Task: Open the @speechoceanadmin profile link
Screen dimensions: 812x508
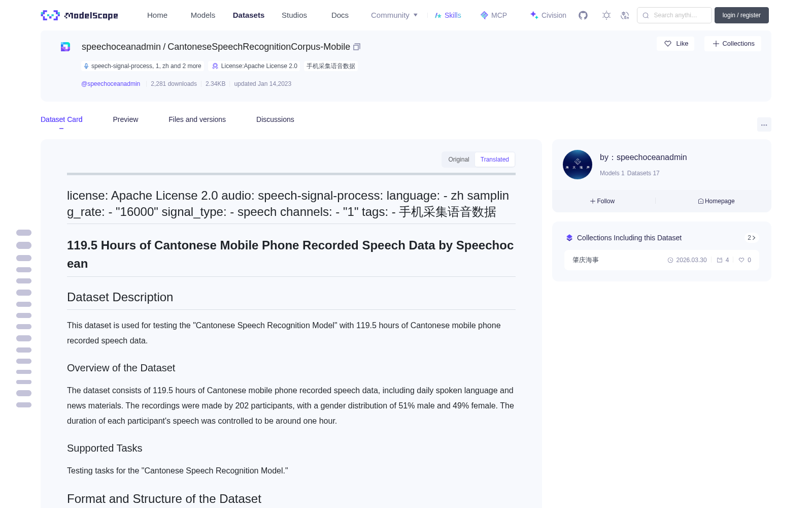Action: pos(111,84)
